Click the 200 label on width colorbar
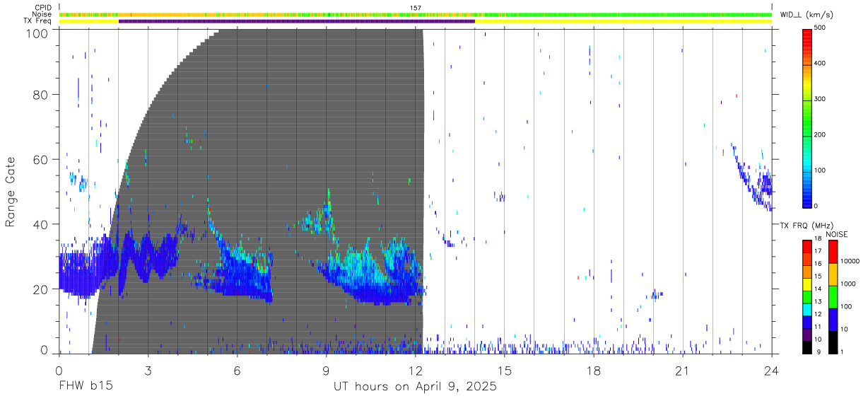Screen dimensions: 868x401 click(821, 134)
